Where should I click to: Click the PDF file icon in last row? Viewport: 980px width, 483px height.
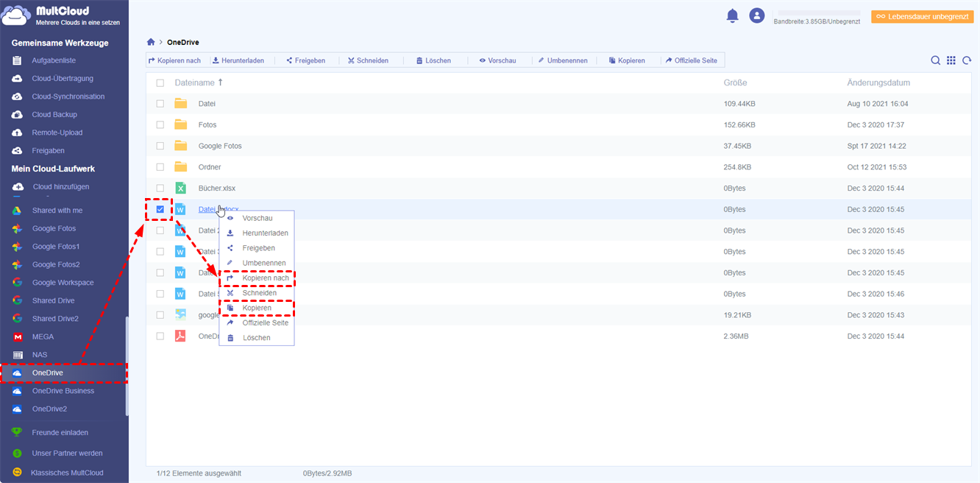(180, 336)
